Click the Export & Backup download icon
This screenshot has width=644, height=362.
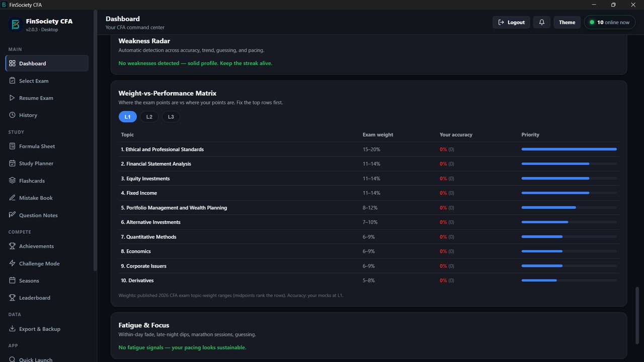tap(13, 329)
